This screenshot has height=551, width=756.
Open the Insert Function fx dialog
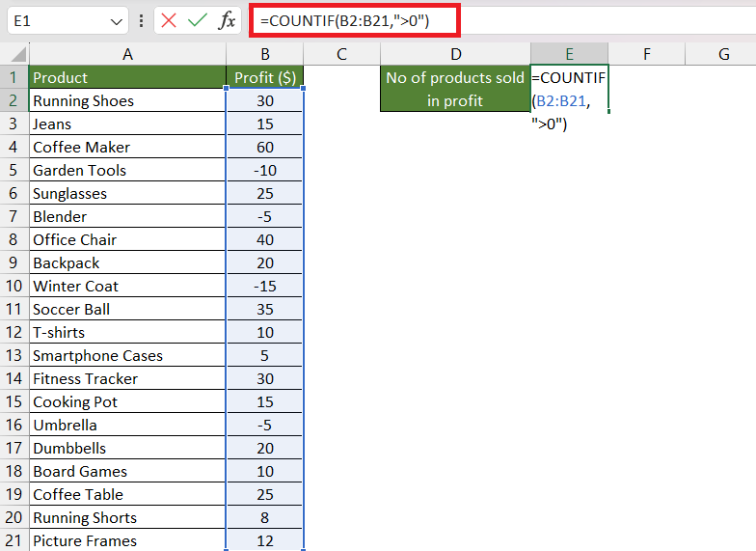tap(227, 21)
